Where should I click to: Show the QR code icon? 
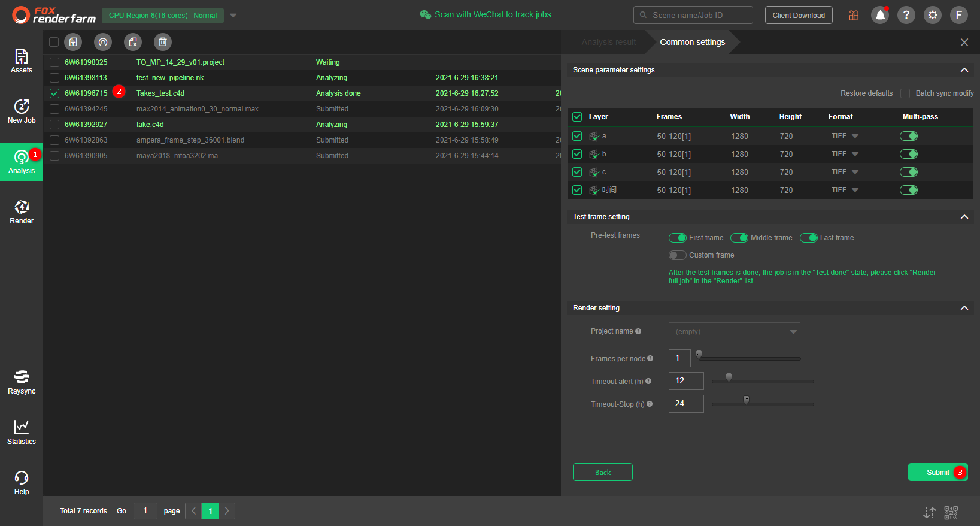(951, 513)
